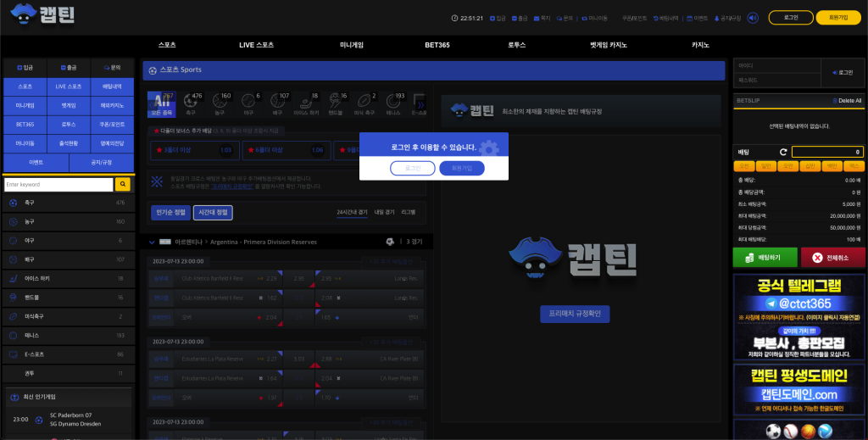Image resolution: width=868 pixels, height=440 pixels.
Task: Click the bet amount refresh icon
Action: click(x=783, y=153)
